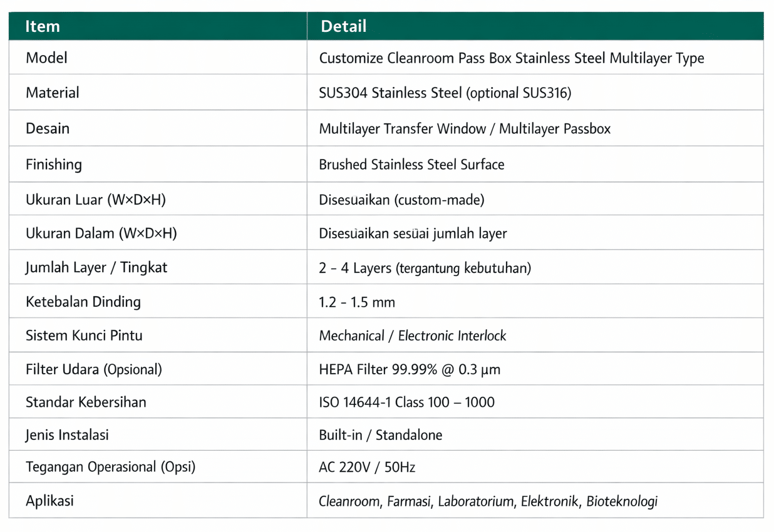Click 'Ketebalan Dinding' row label
Image resolution: width=774 pixels, height=532 pixels.
pos(83,302)
